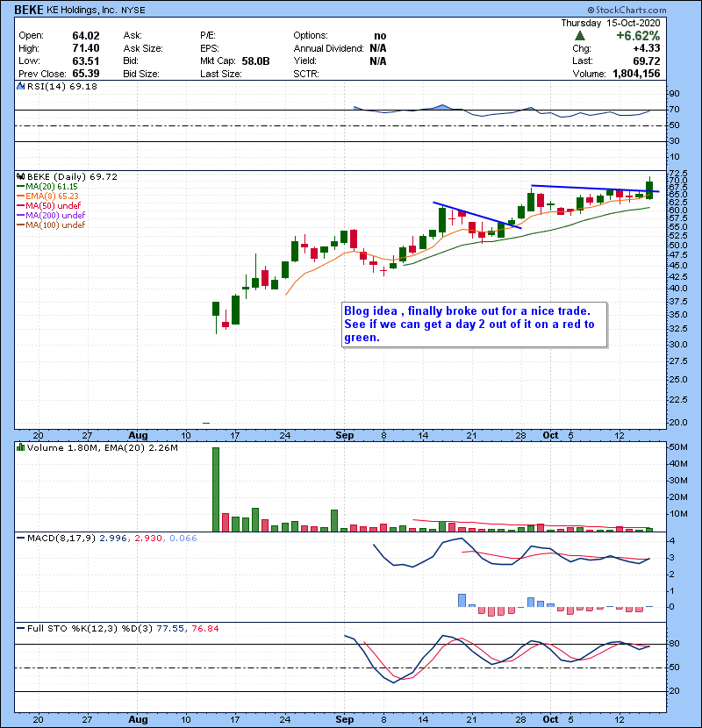This screenshot has width=702, height=728.
Task: Click the green up-triangle beside +6.62%
Action: [x=580, y=36]
